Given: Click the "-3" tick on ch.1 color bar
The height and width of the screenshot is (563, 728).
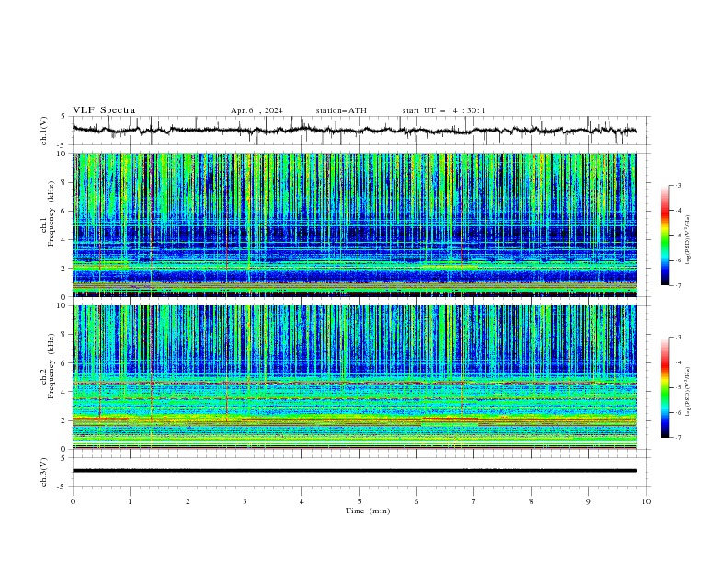Looking at the screenshot, I should (678, 185).
